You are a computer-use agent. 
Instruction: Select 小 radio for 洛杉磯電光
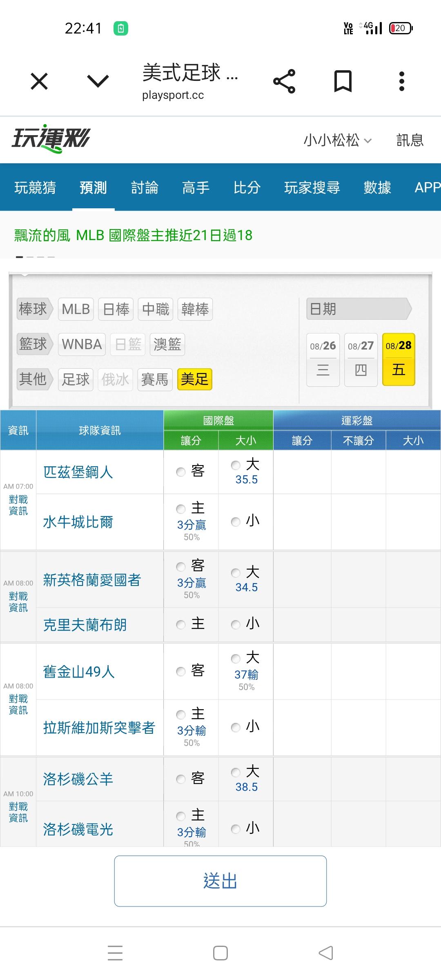click(x=236, y=829)
